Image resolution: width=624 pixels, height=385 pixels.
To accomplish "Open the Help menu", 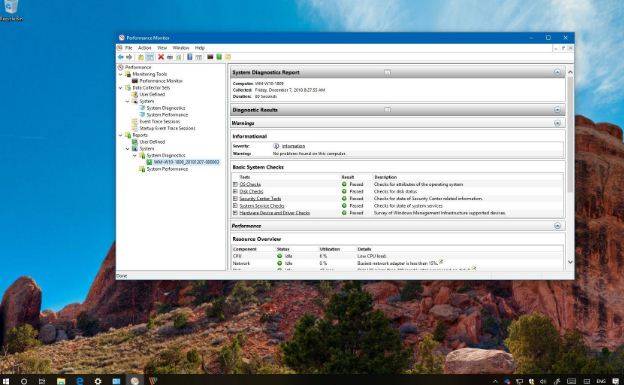I will click(x=199, y=48).
